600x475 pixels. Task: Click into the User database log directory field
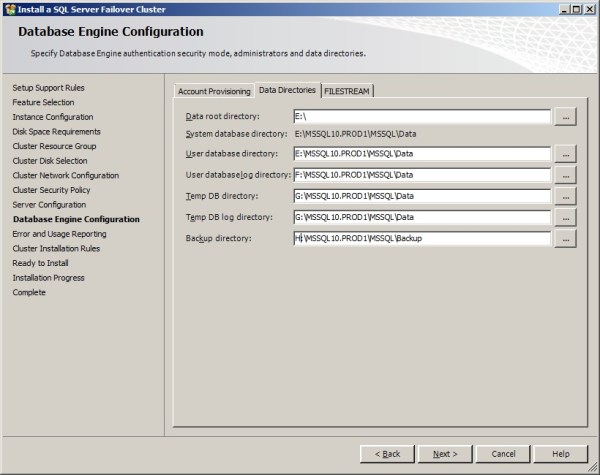pyautogui.click(x=421, y=175)
